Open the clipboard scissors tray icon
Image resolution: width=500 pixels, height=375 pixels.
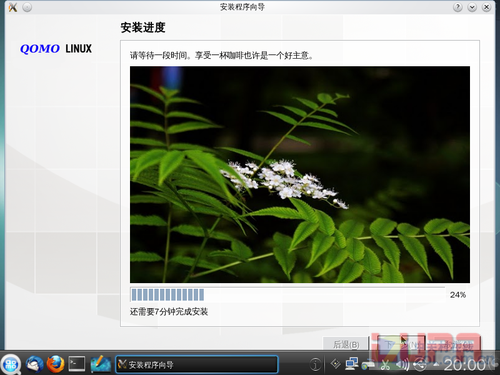pos(386,365)
